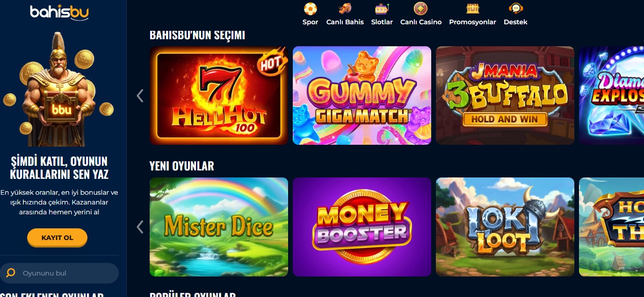Select the Slotlar slot machine icon
This screenshot has height=297, width=644.
[382, 9]
